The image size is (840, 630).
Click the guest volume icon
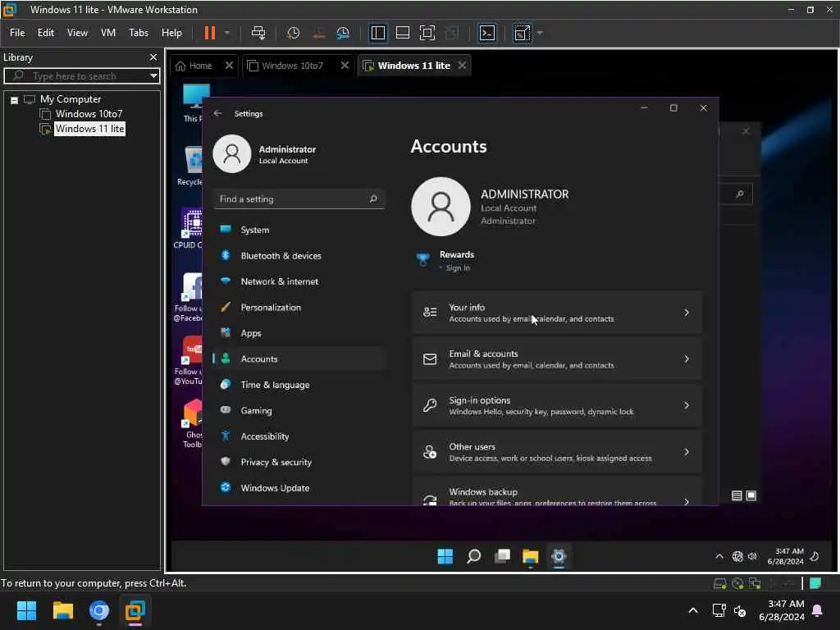(x=753, y=557)
